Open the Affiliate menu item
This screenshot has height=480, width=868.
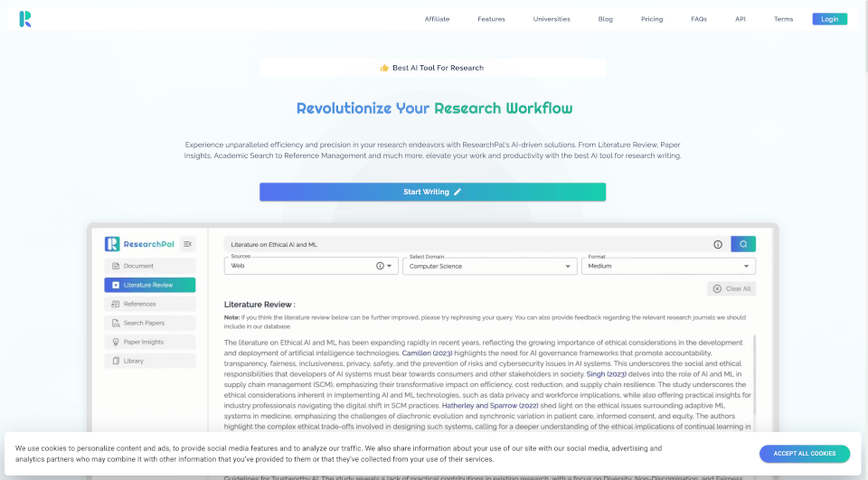[437, 19]
